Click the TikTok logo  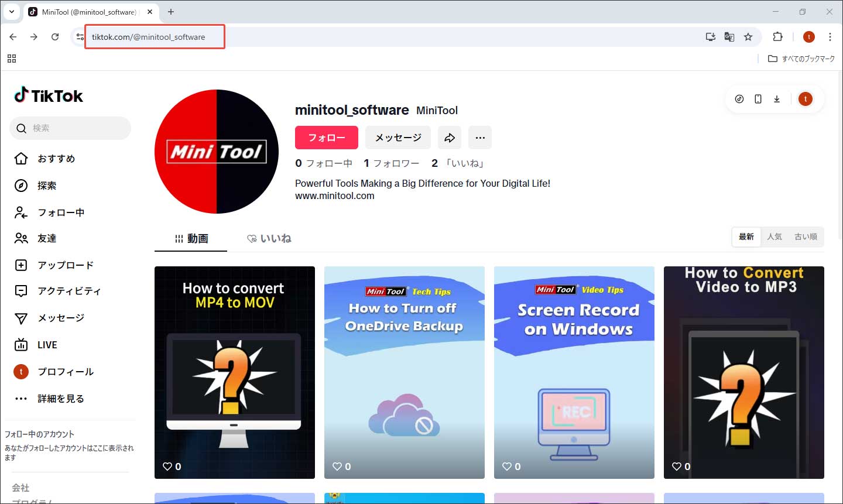point(49,95)
